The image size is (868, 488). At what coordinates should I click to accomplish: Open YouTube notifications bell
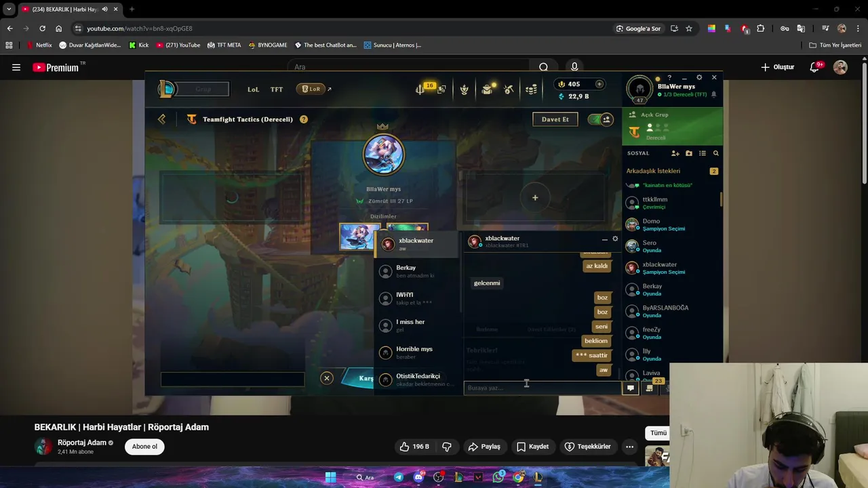(x=815, y=67)
